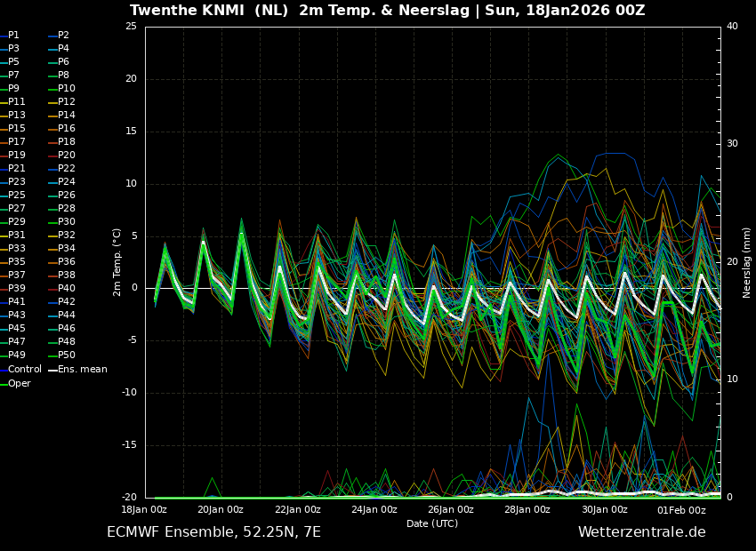This screenshot has height=551, width=756.
Task: Click the 2m Temp. (°C) axis title
Action: (x=117, y=262)
